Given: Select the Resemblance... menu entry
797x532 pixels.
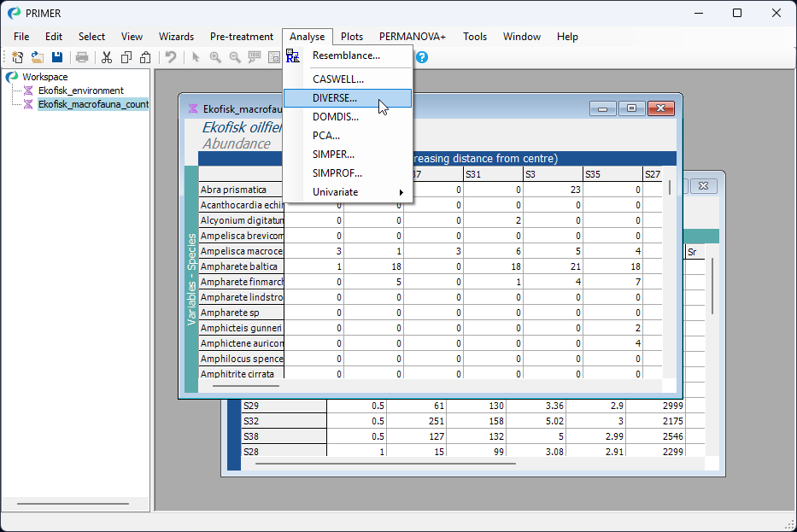Looking at the screenshot, I should coord(346,56).
